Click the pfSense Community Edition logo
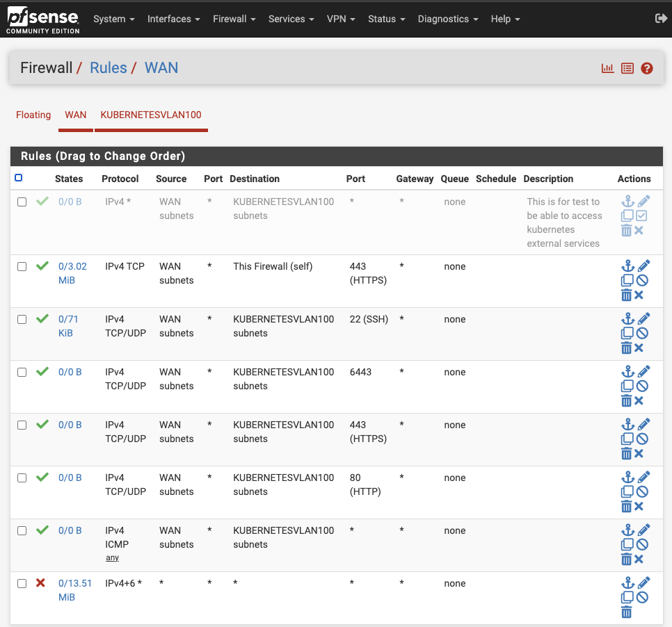The width and height of the screenshot is (672, 627). click(43, 19)
